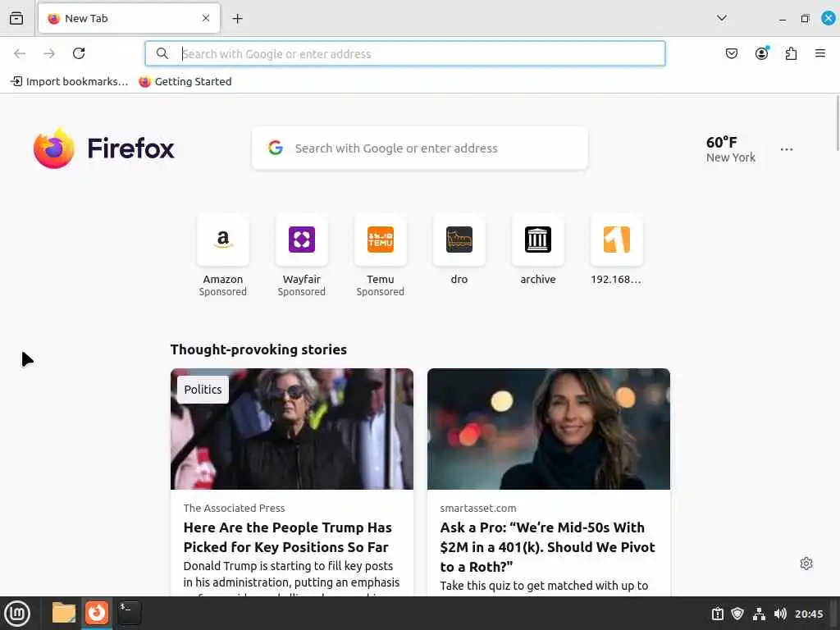The width and height of the screenshot is (840, 630).
Task: Click the Firefox logo on the new tab page
Action: click(x=104, y=148)
